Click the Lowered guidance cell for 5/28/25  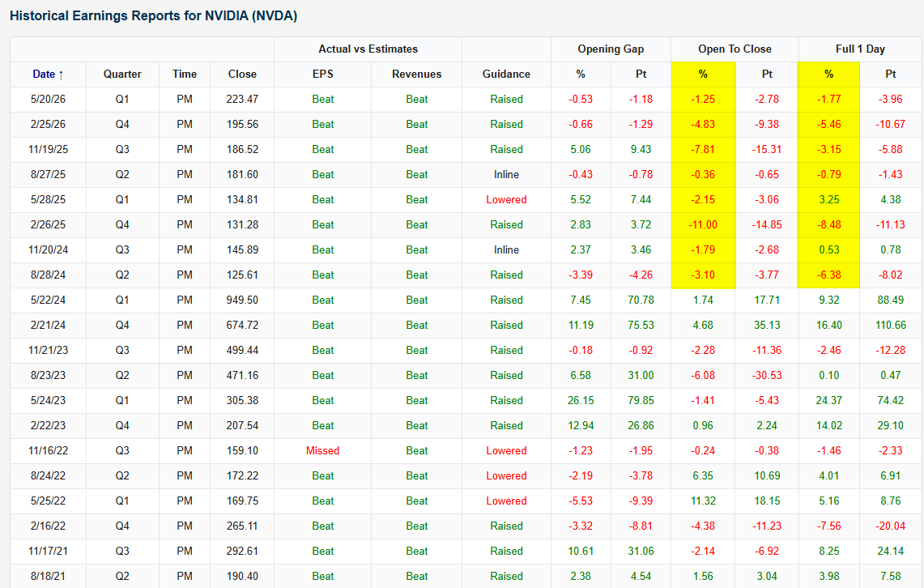[x=506, y=200]
